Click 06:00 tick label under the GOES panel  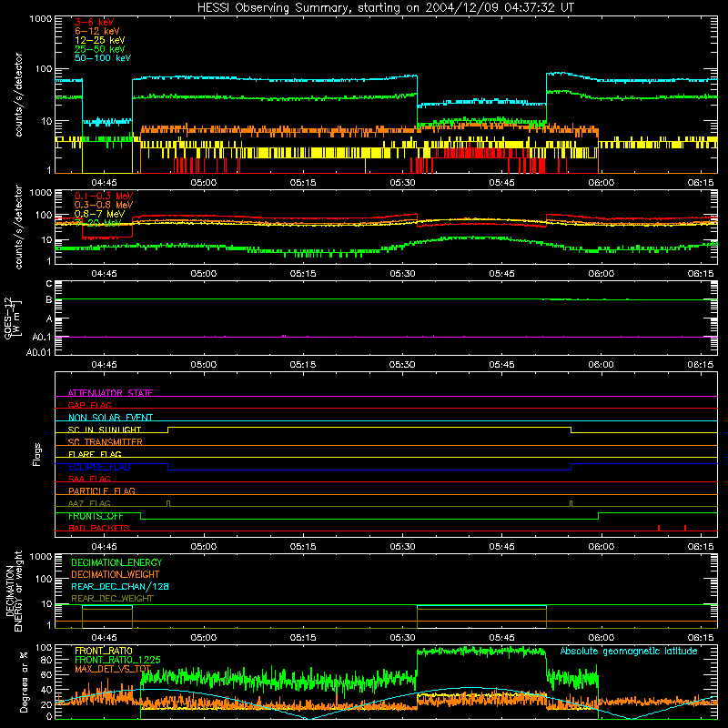[x=602, y=365]
